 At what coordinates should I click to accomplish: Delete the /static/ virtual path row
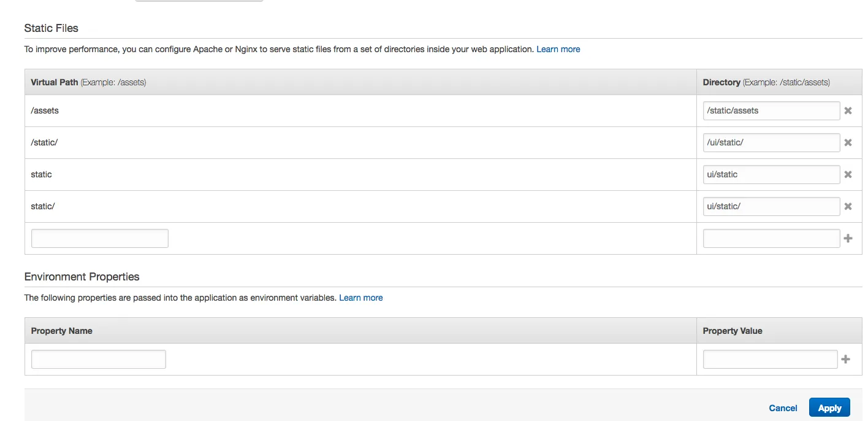pos(848,142)
